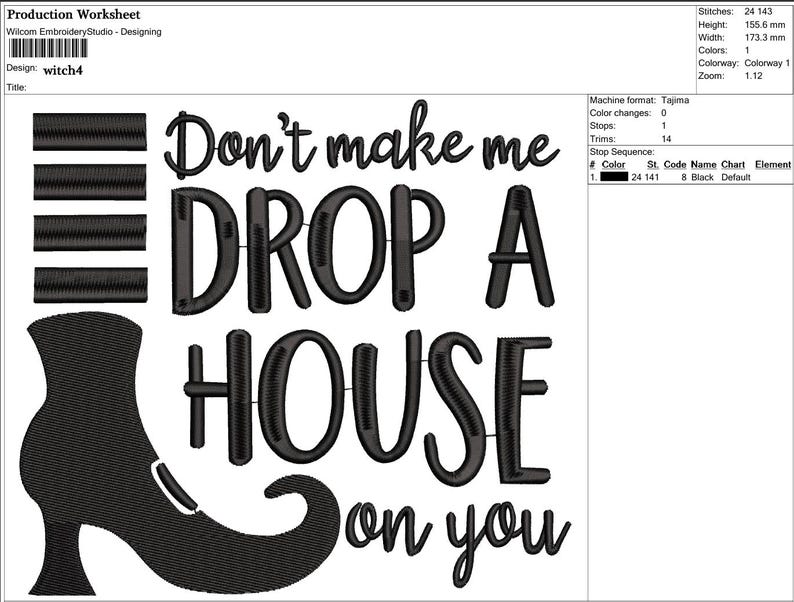794x602 pixels.
Task: Click the 'Title:' label
Action: (x=16, y=88)
